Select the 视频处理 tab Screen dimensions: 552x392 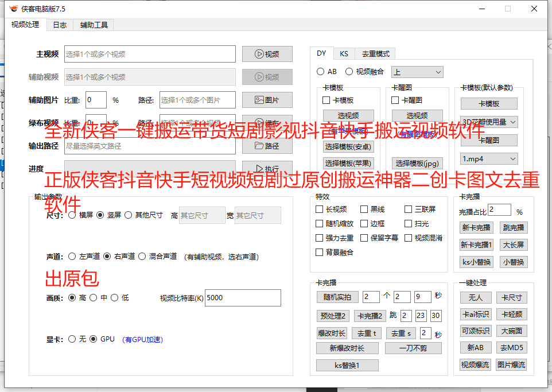[x=25, y=25]
